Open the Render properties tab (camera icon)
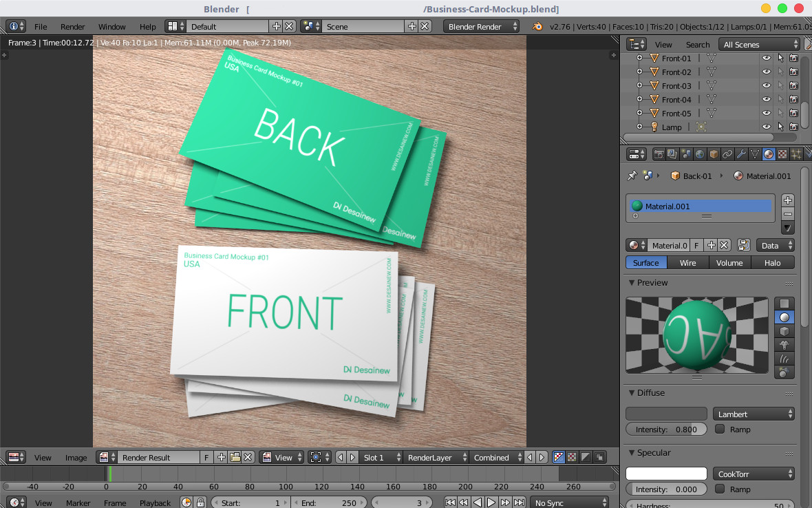The height and width of the screenshot is (508, 812). [x=659, y=154]
